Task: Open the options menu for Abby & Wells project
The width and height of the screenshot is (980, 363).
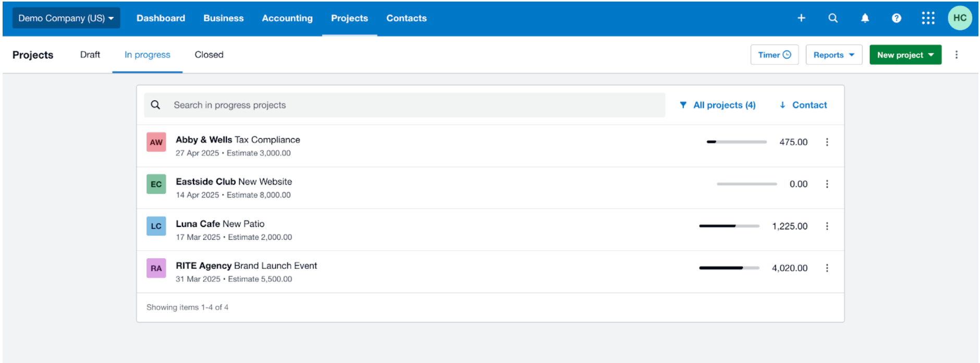Action: point(827,142)
